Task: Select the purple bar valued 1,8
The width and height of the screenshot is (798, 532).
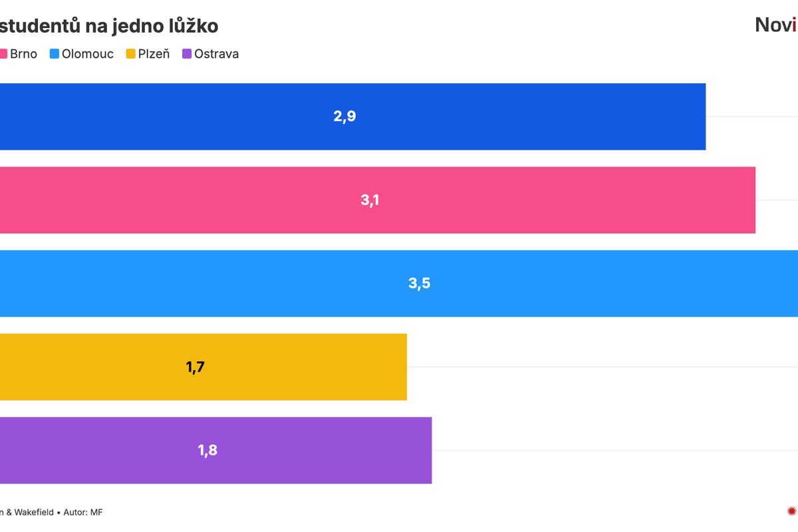Action: [x=319, y=450]
